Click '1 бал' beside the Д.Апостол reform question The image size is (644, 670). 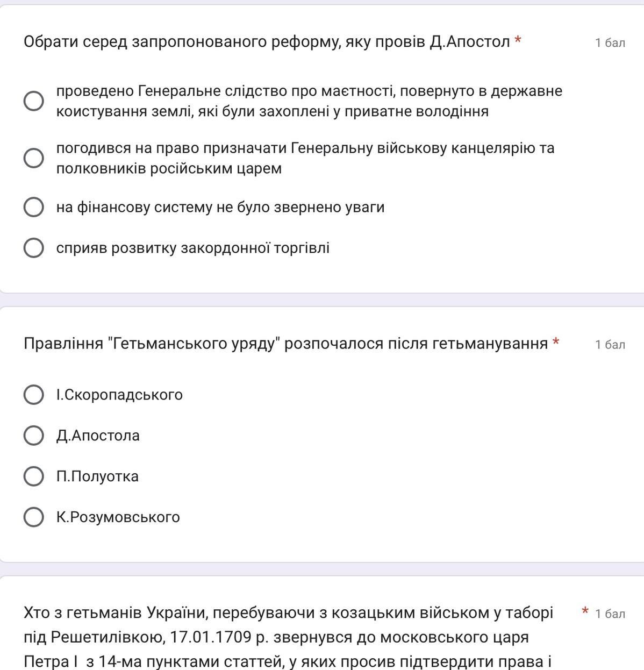[610, 43]
